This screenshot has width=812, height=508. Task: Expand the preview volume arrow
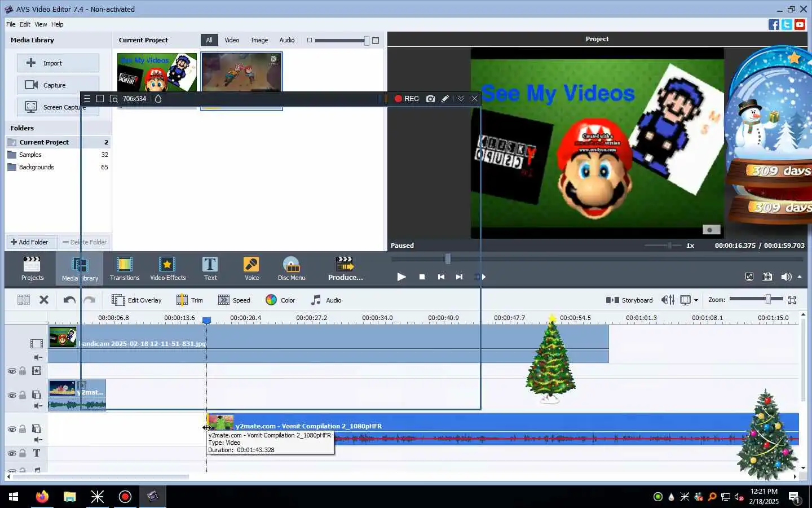click(x=800, y=277)
